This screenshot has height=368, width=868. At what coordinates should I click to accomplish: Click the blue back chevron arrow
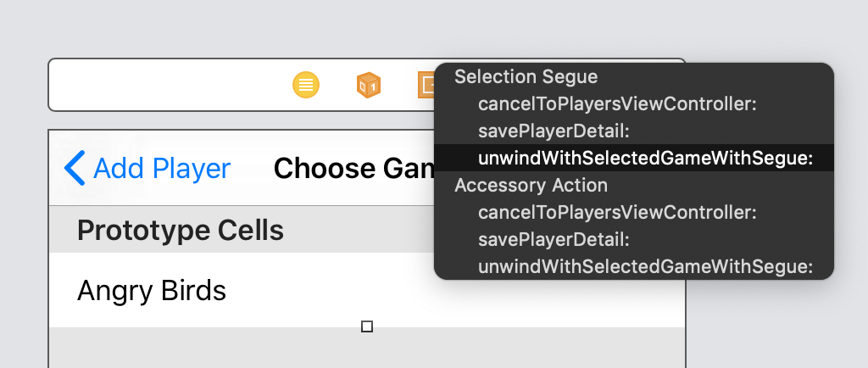point(75,168)
